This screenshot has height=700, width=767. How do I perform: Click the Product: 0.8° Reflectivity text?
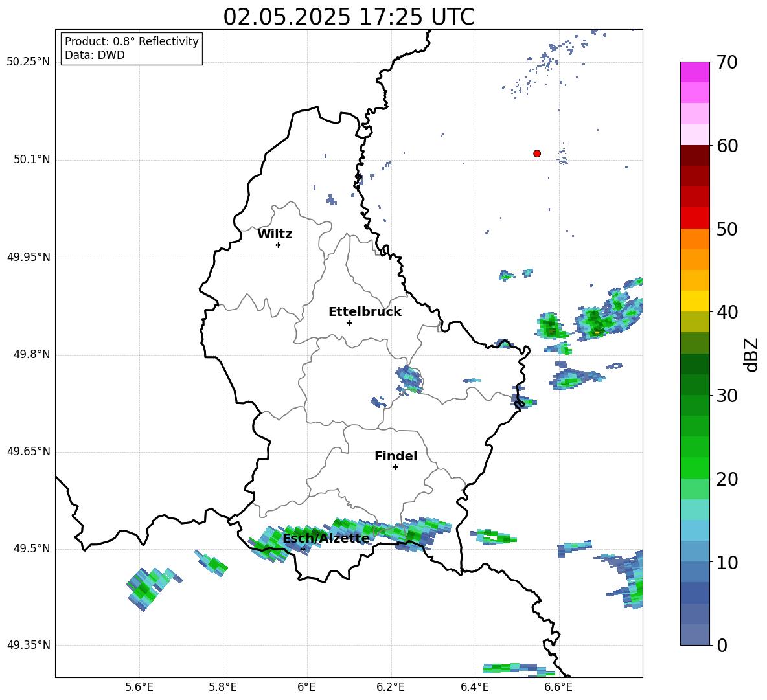coord(132,41)
